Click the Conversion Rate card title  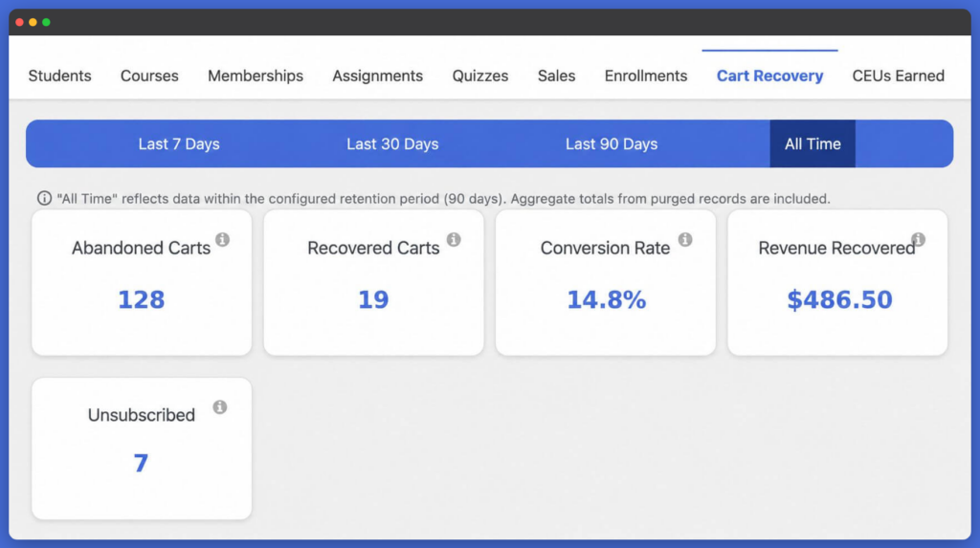click(x=605, y=248)
